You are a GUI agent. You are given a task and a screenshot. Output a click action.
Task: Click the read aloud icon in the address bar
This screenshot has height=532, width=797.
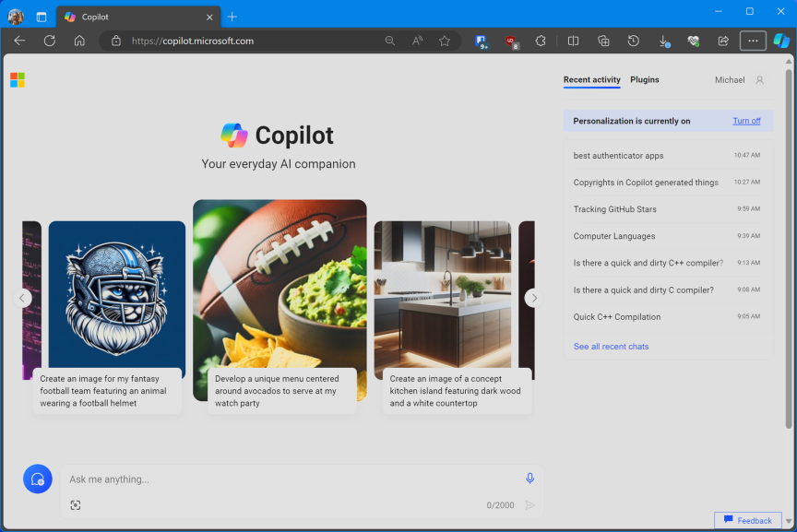tap(417, 41)
